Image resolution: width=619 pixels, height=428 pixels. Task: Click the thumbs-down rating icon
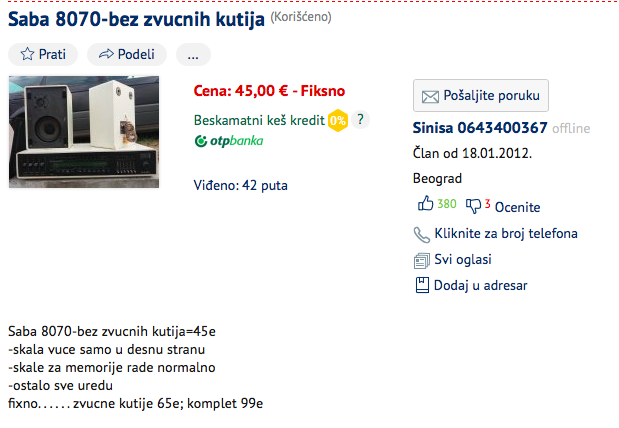tap(473, 206)
